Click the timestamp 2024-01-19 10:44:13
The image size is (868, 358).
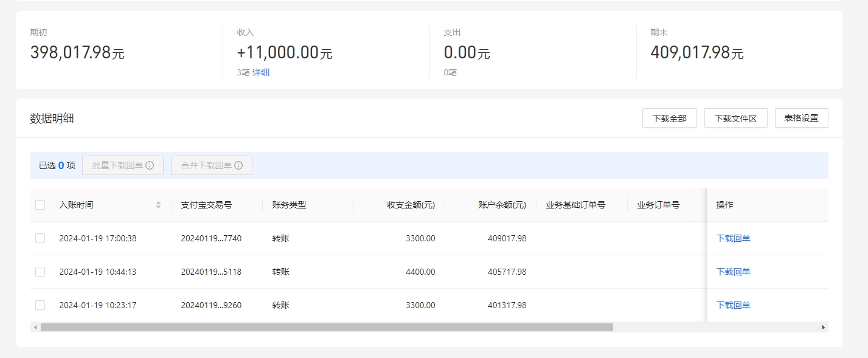tap(98, 272)
